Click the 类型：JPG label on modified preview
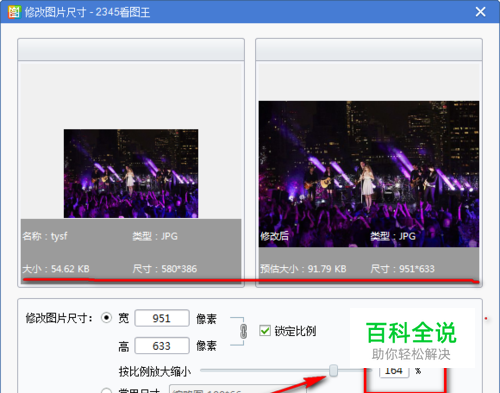This screenshot has width=500, height=393. tap(393, 236)
